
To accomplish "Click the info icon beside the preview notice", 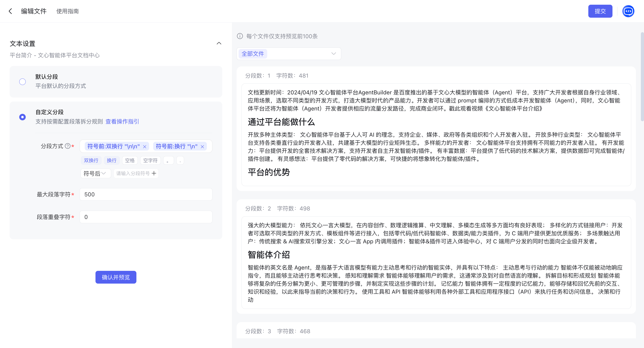I will [x=239, y=36].
